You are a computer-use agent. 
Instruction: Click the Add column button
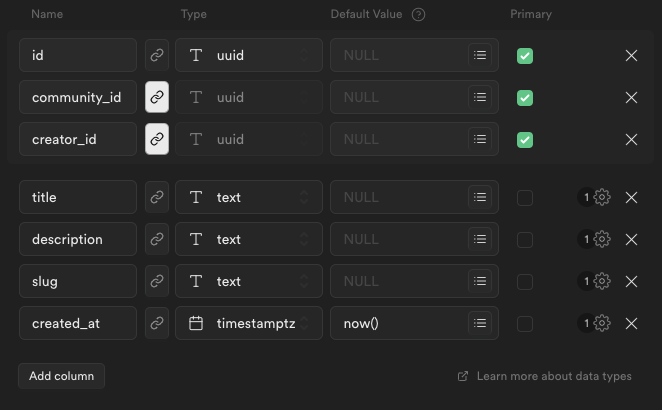tap(61, 376)
